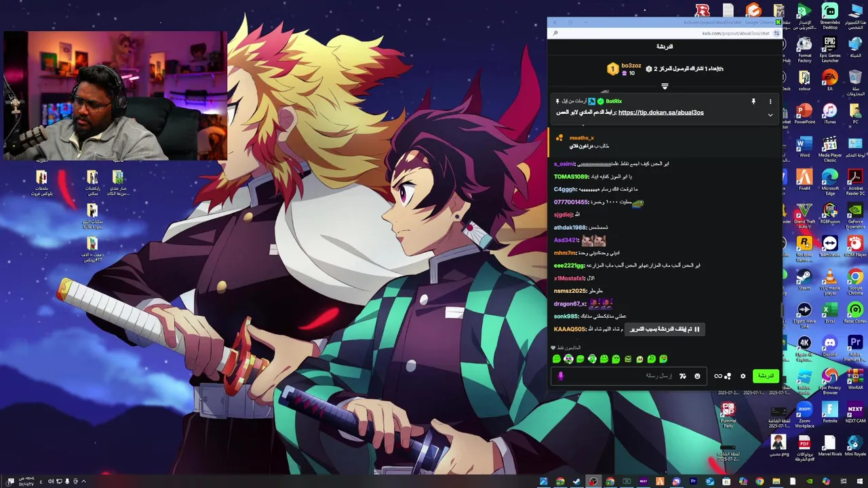Open pinned message three-dot menu
This screenshot has height=488, width=868.
770,102
